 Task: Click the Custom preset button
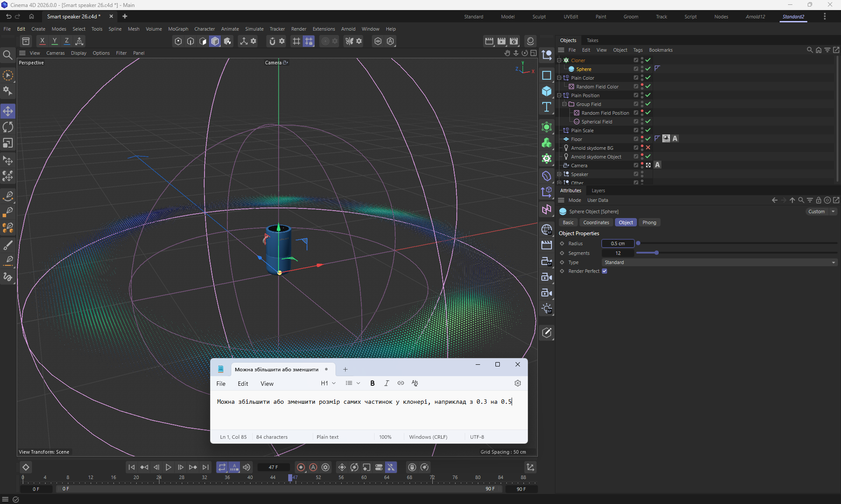pos(816,211)
